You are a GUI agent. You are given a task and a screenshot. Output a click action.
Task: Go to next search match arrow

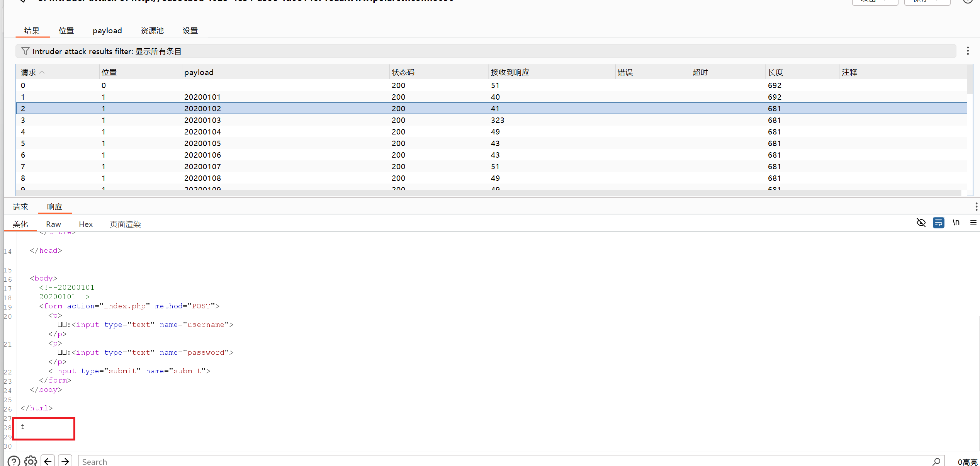[65, 461]
